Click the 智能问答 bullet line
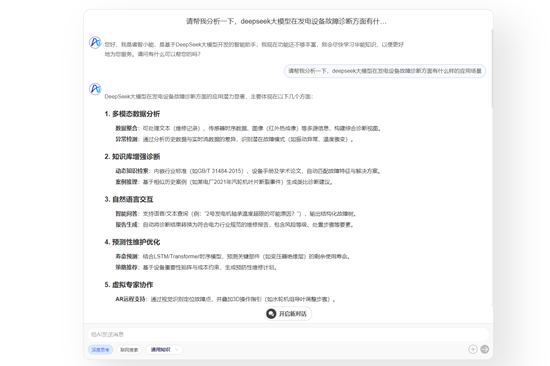 pos(236,214)
